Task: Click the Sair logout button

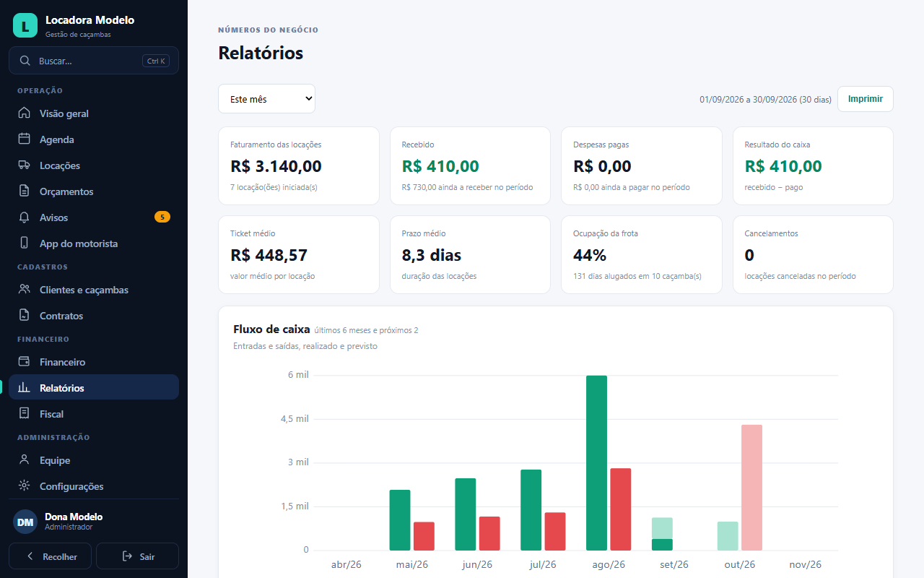Action: [x=137, y=556]
